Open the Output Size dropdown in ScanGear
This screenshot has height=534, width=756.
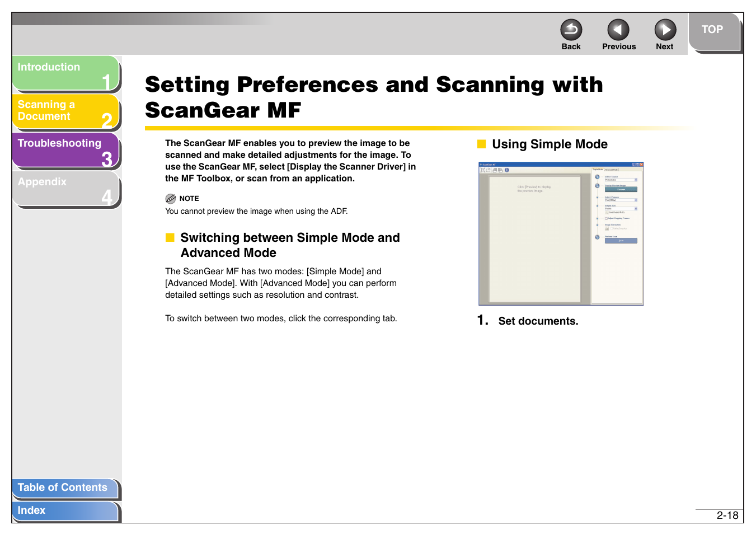(x=621, y=209)
